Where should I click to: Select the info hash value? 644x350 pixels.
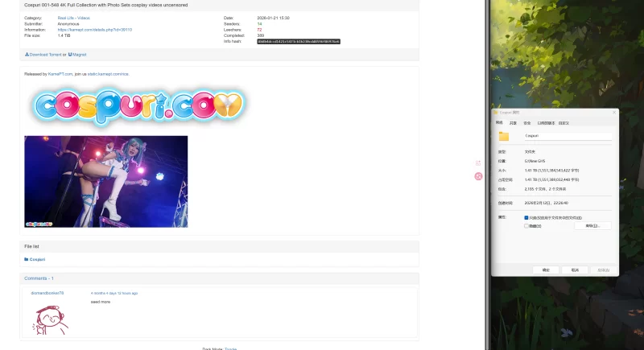[x=299, y=42]
